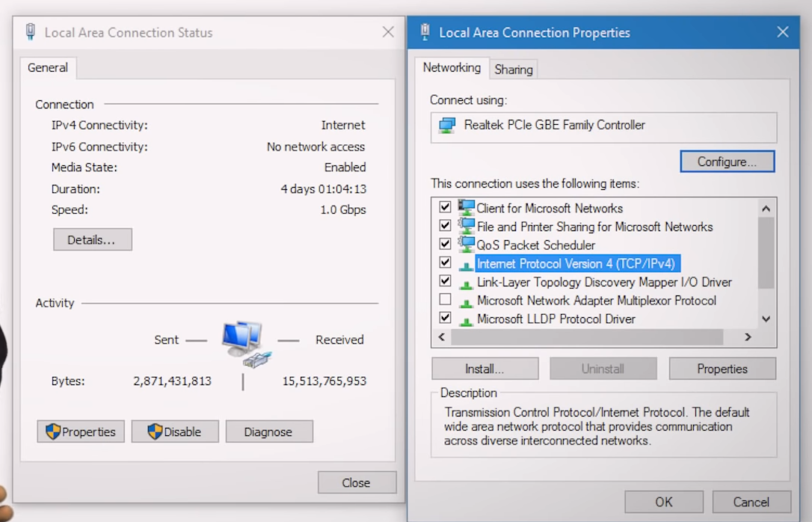Select Client for Microsoft Networks item
The height and width of the screenshot is (522, 812).
point(550,208)
